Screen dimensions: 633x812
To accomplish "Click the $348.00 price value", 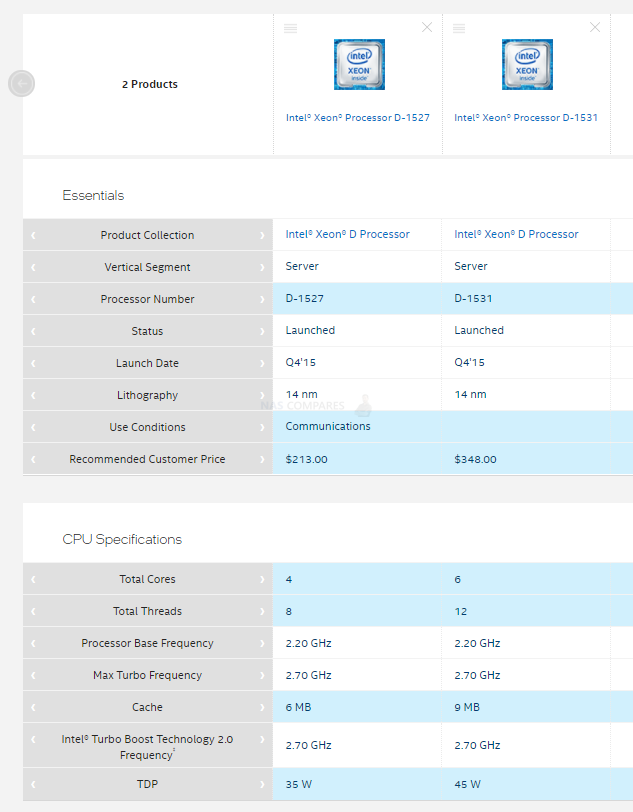I will 476,459.
